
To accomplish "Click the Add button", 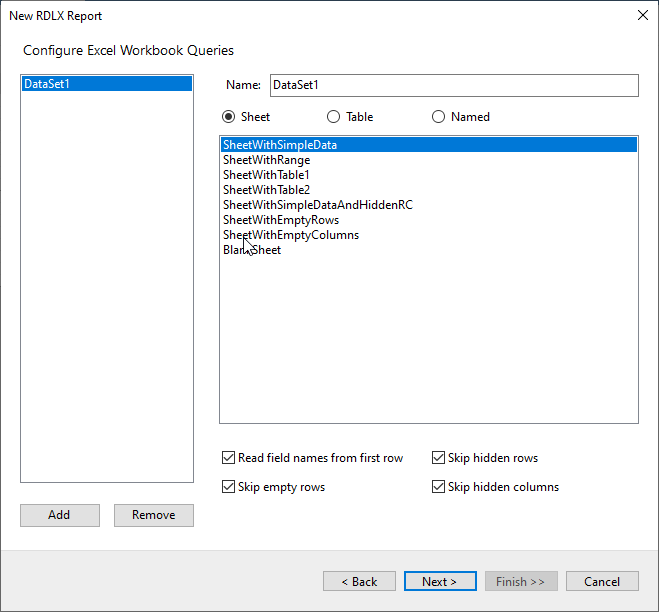I will tap(60, 515).
